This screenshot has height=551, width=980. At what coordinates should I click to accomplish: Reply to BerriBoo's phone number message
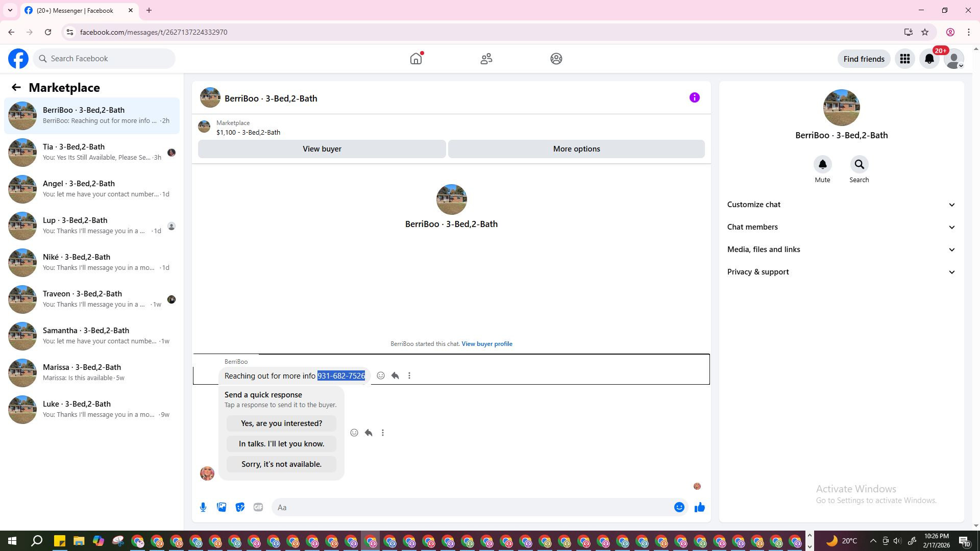pyautogui.click(x=395, y=376)
